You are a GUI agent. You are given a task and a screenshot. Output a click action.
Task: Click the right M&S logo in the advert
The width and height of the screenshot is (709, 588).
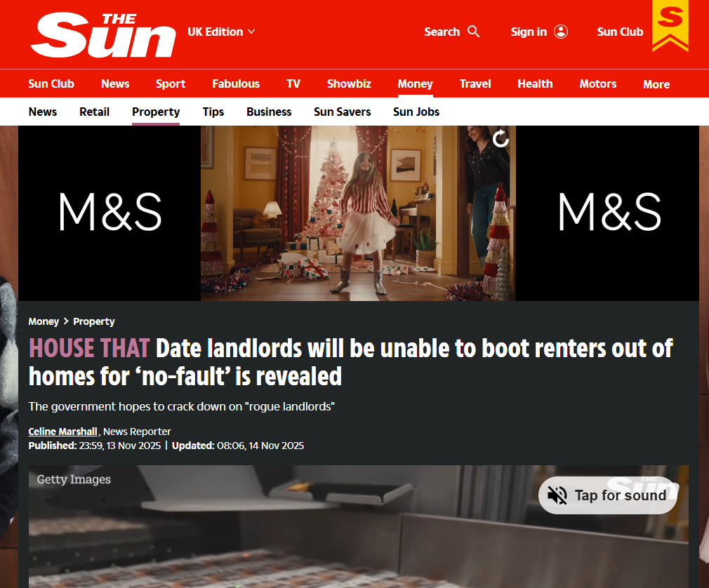tap(609, 211)
